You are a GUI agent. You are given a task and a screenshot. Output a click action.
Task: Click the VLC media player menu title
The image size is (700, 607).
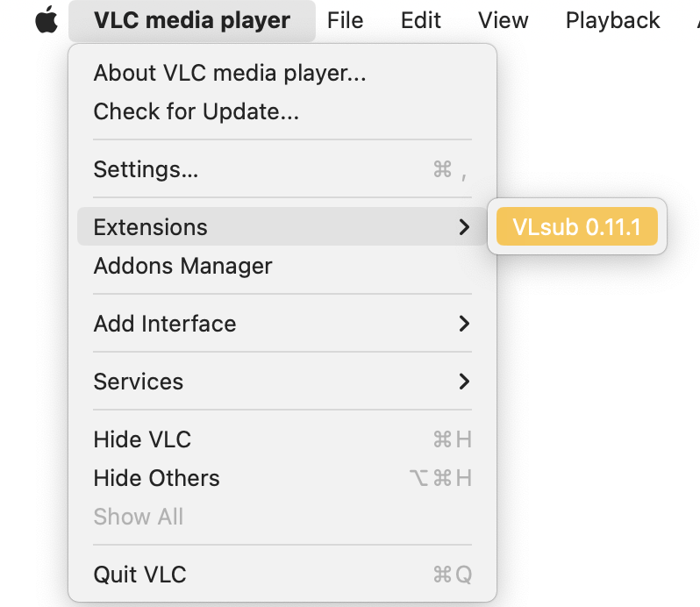191,20
